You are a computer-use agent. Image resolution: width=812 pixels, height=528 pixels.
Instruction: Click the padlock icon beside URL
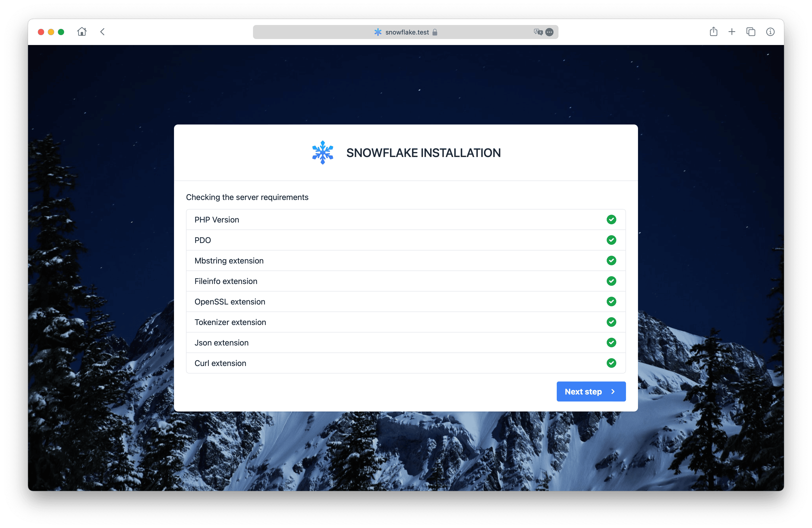click(x=435, y=32)
